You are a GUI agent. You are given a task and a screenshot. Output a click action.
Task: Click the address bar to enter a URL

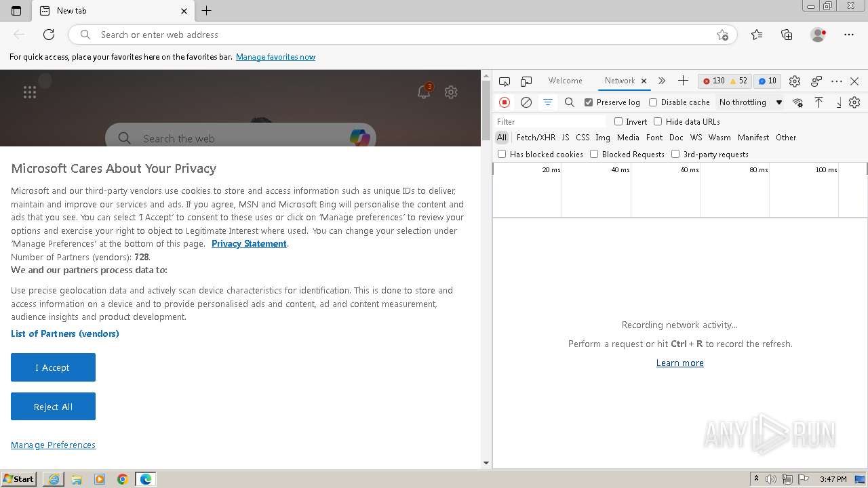coord(403,35)
